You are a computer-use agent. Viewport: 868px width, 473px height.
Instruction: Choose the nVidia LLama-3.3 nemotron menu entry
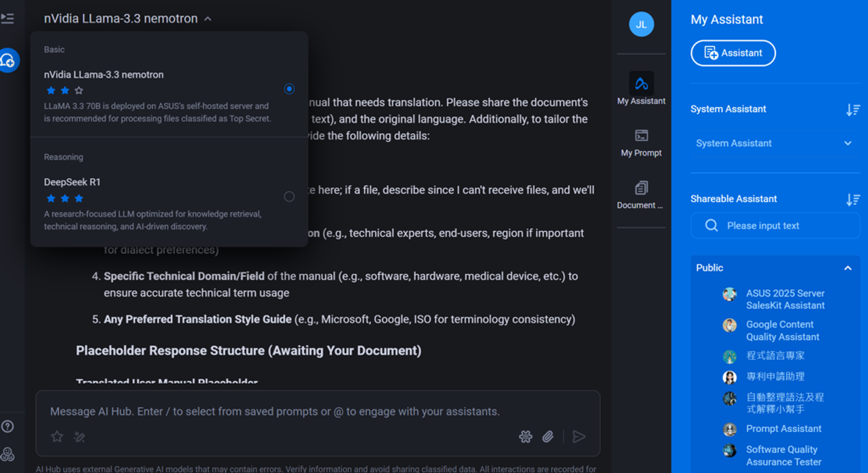pyautogui.click(x=169, y=96)
